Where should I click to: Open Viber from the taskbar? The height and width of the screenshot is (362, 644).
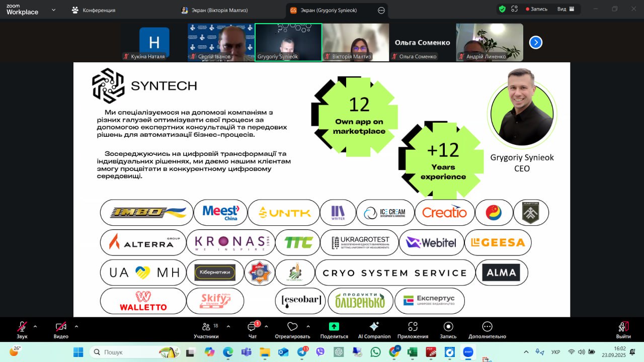click(x=320, y=352)
